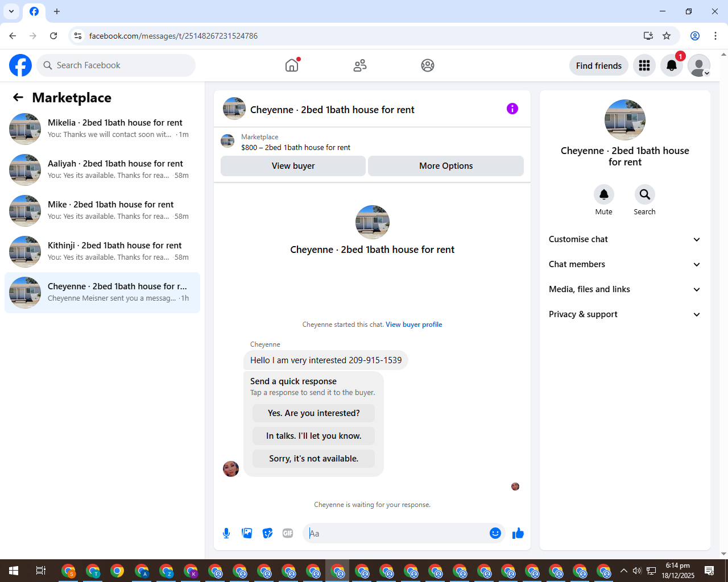Open the notifications bell
Screen dimensions: 728x582
[672, 65]
